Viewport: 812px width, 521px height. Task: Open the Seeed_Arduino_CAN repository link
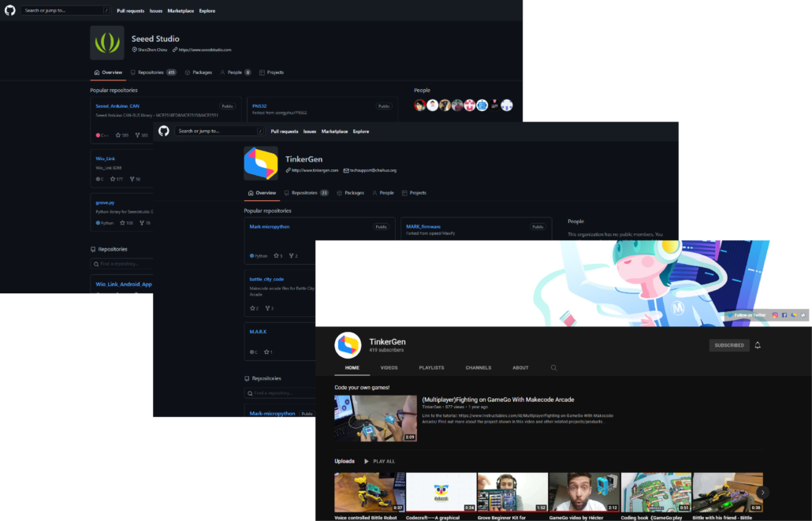(117, 106)
